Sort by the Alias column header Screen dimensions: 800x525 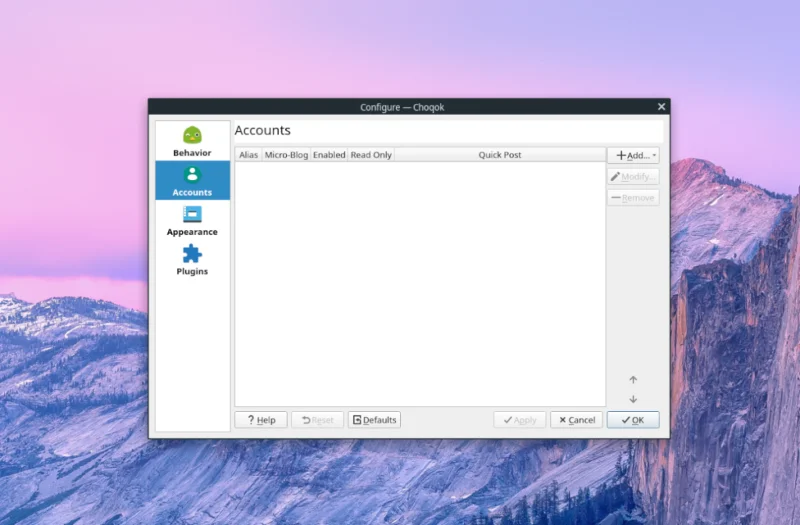pos(248,155)
